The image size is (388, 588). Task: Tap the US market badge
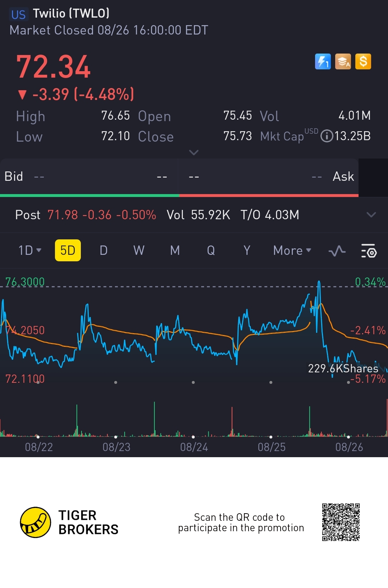[18, 14]
